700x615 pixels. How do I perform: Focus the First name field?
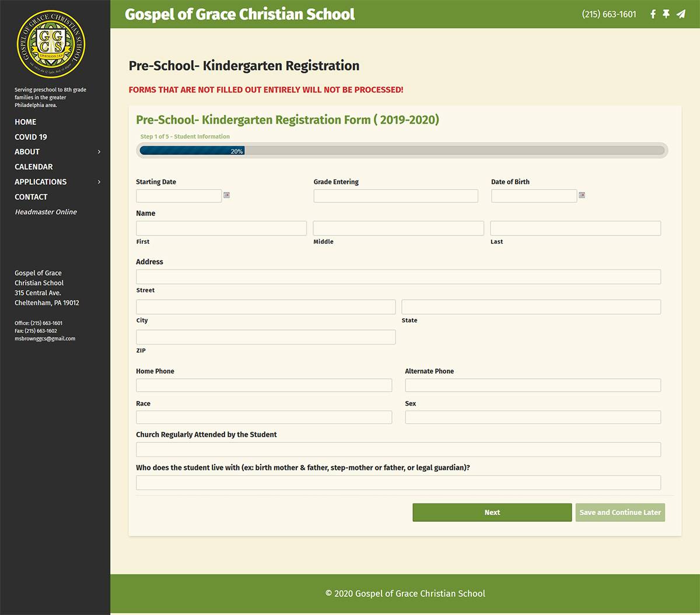(221, 228)
